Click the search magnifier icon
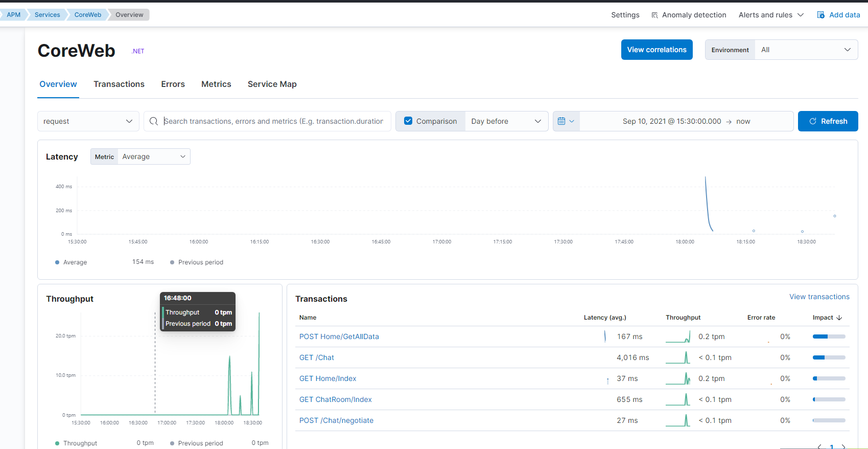Image resolution: width=868 pixels, height=449 pixels. tap(153, 121)
